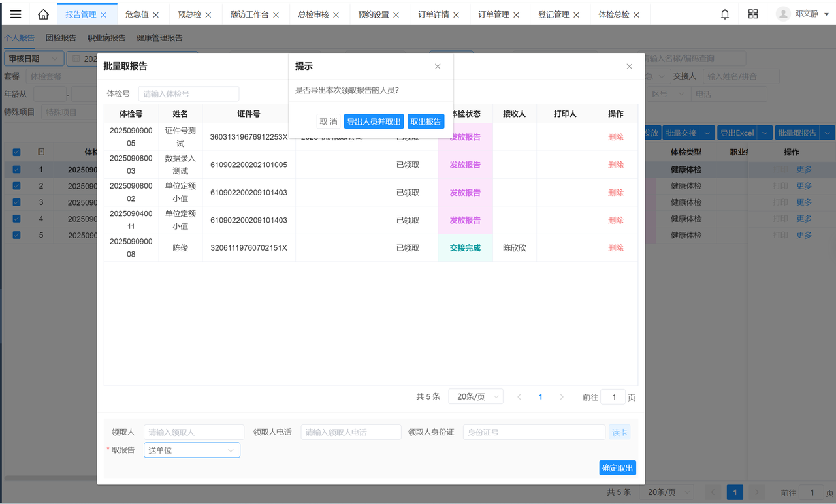
Task: Uncheck the checkbox for row 5
Action: 16,235
